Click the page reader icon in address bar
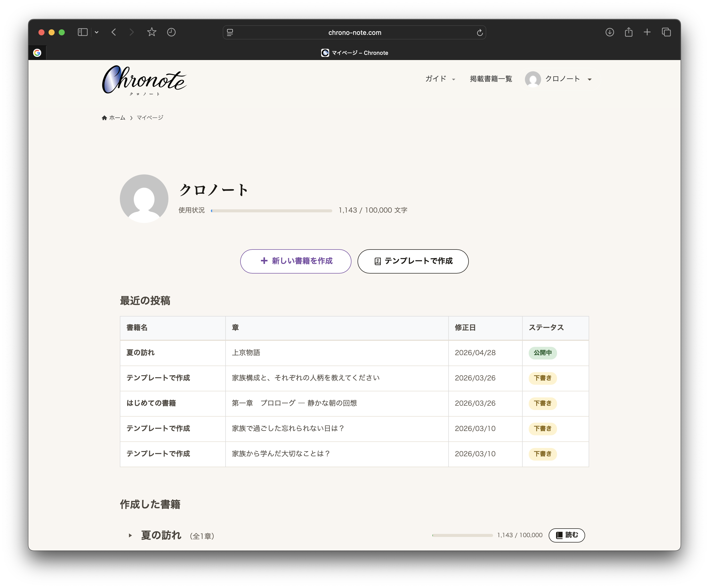This screenshot has height=588, width=709. [x=230, y=33]
